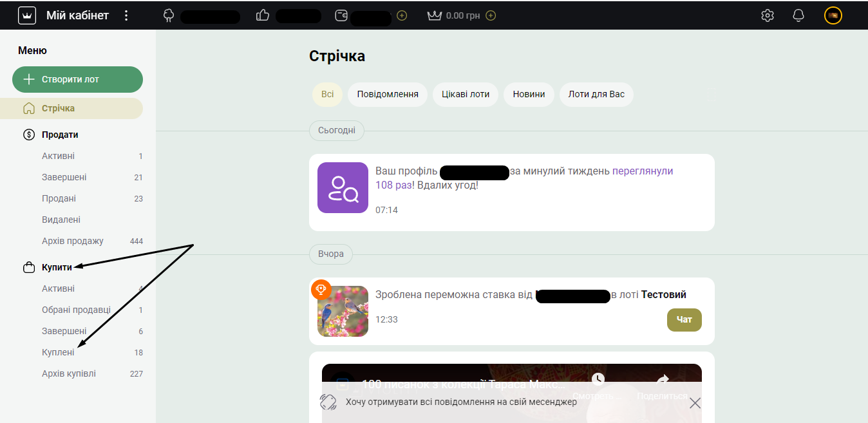Click the Вчора date label
Viewport: 868px width, 423px height.
pos(331,254)
